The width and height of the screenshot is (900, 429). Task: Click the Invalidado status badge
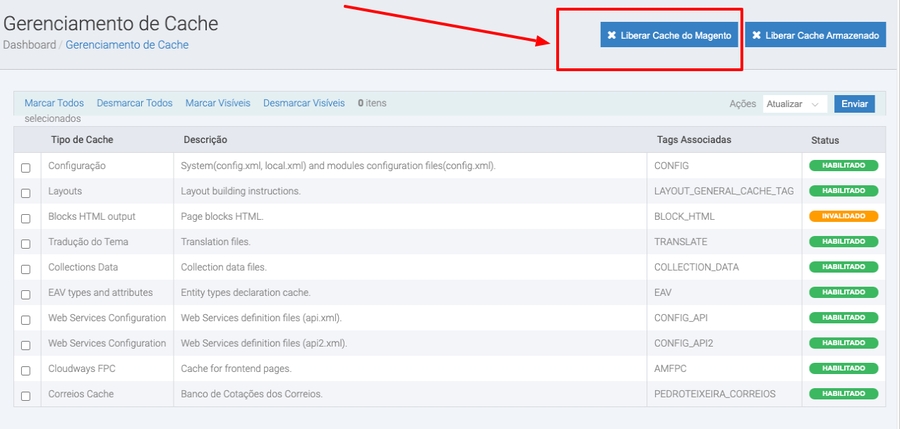843,216
